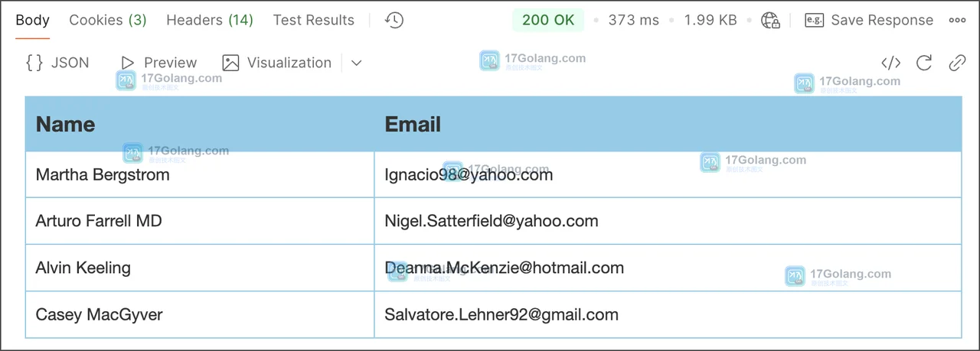Screen dimensions: 980x351
Task: Click the network globe lock icon
Action: [770, 21]
